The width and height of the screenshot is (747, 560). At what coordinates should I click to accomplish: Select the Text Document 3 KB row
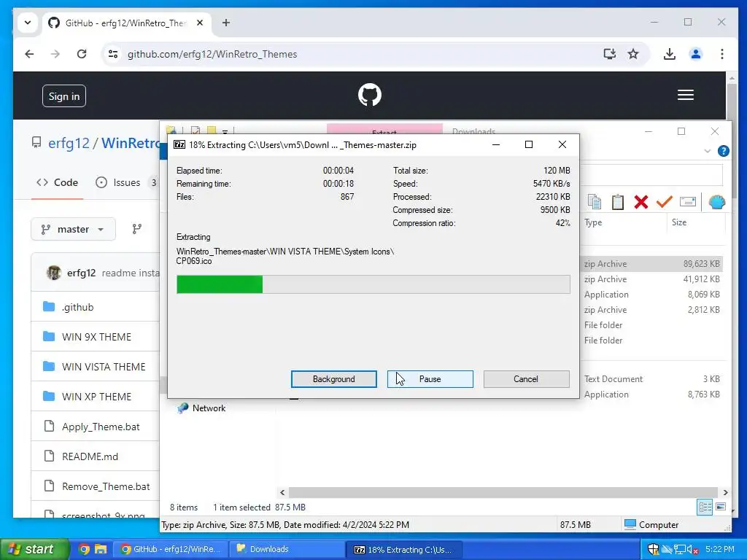tap(652, 379)
